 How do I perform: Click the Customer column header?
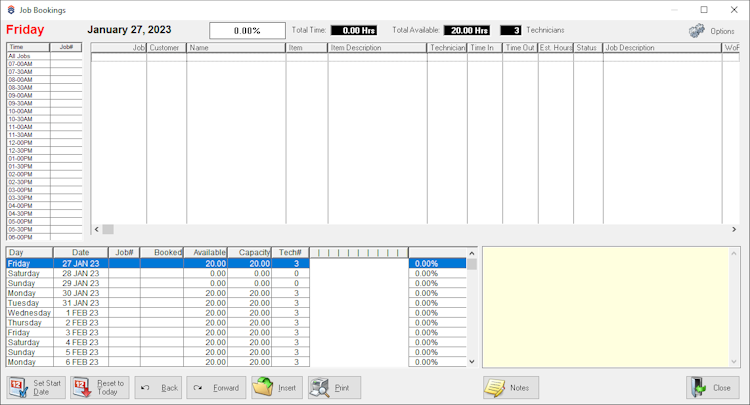pos(166,48)
